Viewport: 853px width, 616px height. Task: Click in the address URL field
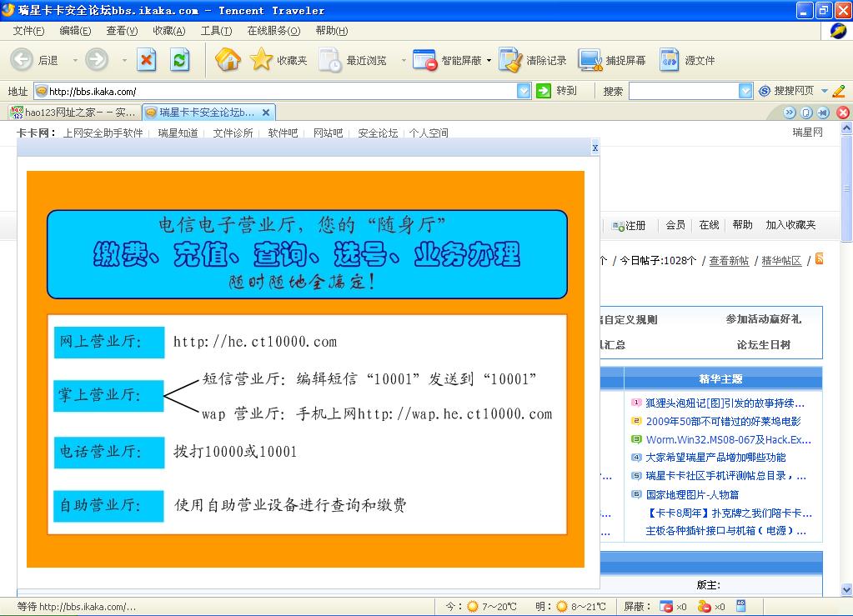[x=281, y=92]
